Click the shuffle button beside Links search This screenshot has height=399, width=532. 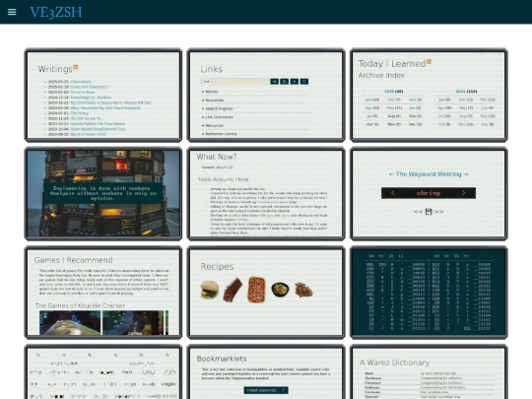click(x=274, y=82)
